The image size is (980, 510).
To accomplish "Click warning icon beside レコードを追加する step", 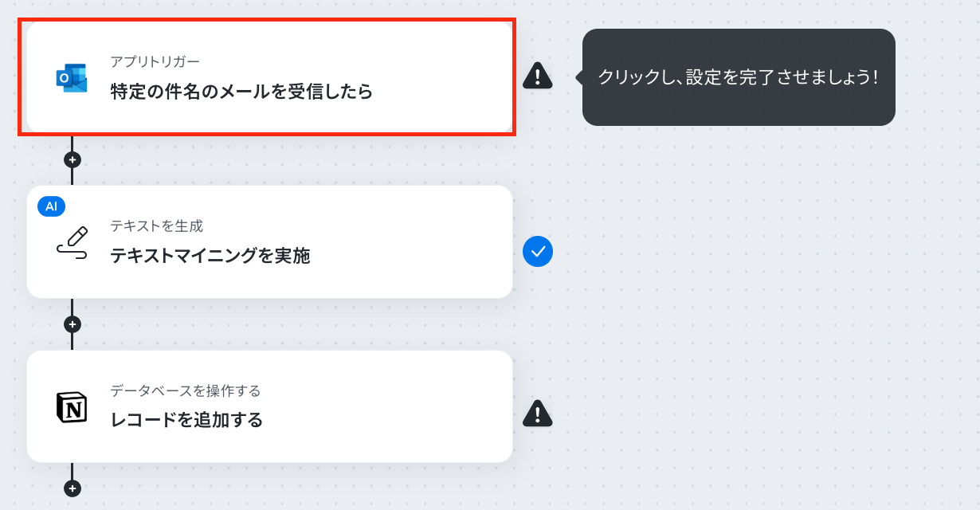I will 538,413.
